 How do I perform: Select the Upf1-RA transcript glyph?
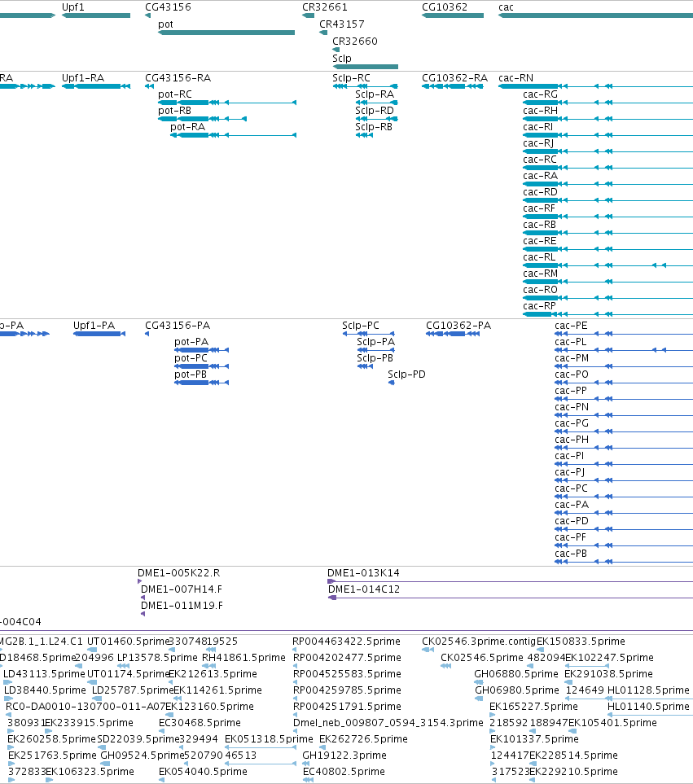[96, 86]
